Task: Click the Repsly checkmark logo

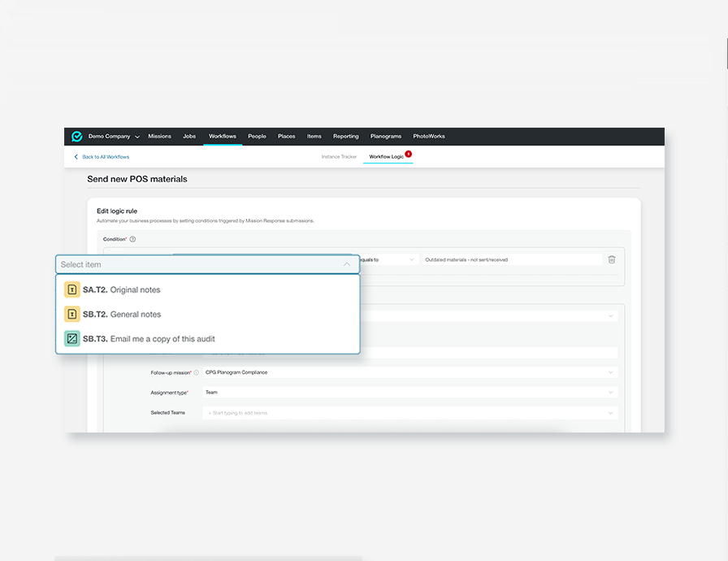Action: click(76, 137)
